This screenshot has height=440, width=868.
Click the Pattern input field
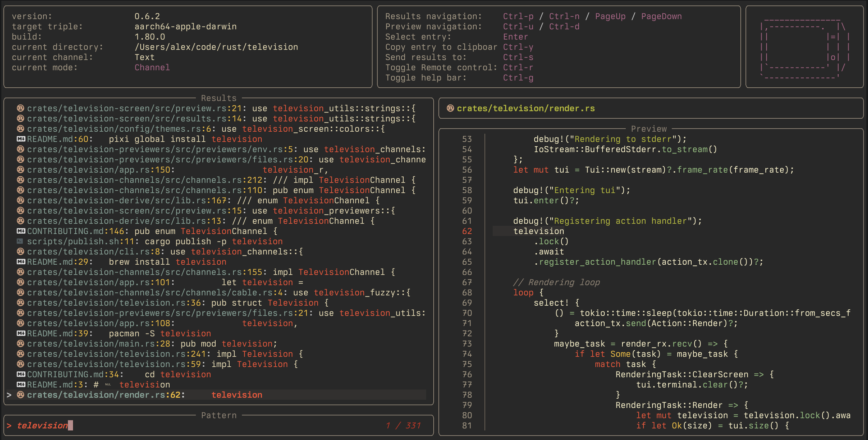pyautogui.click(x=205, y=425)
